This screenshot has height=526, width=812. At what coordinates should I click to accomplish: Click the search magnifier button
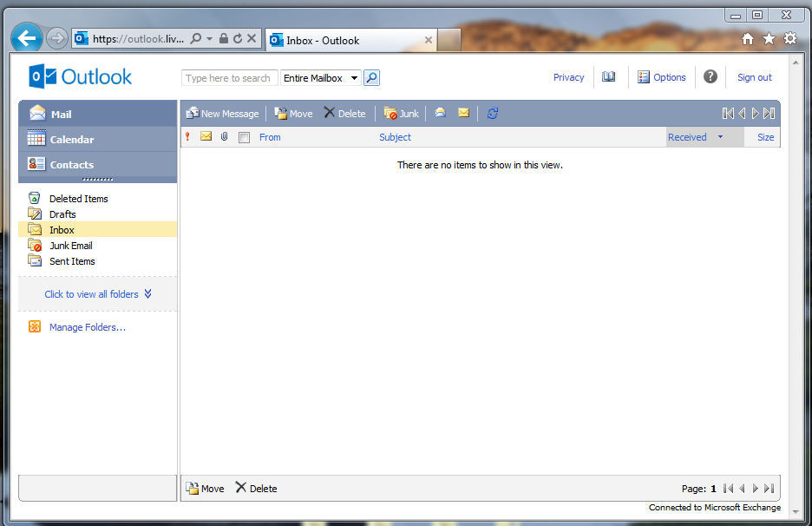click(371, 78)
